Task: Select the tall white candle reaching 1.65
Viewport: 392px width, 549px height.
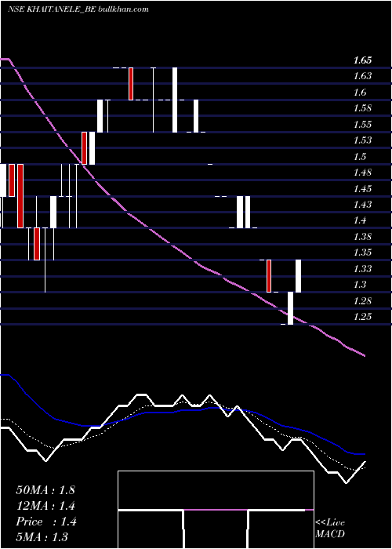Action: pos(175,100)
